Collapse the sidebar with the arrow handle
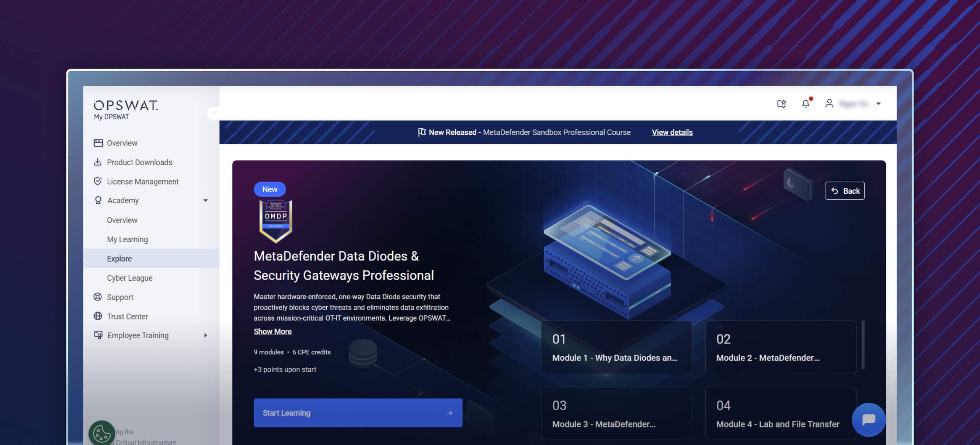 (x=213, y=113)
